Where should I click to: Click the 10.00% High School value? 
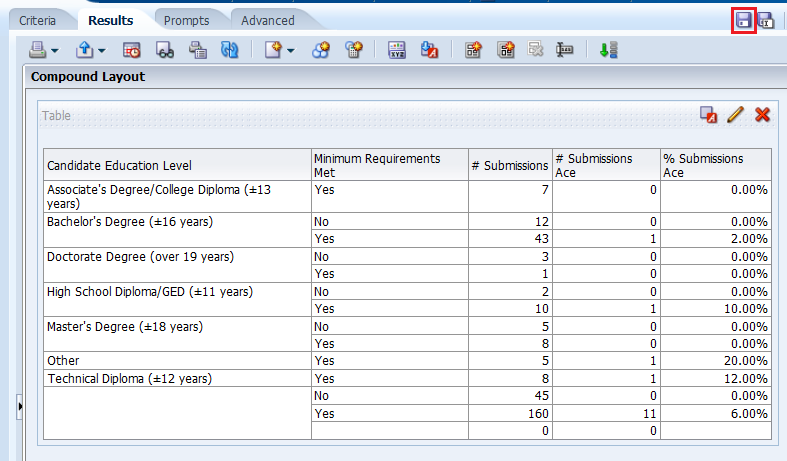coord(745,308)
